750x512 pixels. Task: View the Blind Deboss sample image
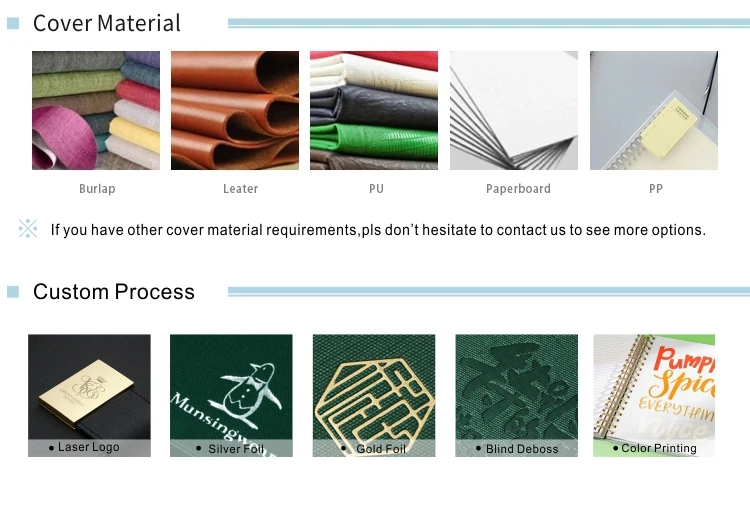pos(517,396)
